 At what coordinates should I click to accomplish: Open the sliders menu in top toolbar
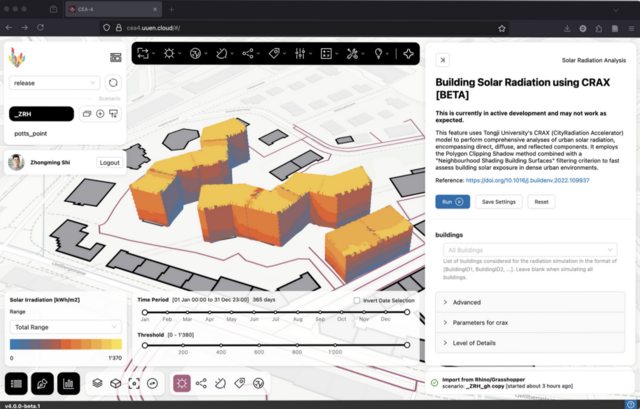(x=300, y=53)
